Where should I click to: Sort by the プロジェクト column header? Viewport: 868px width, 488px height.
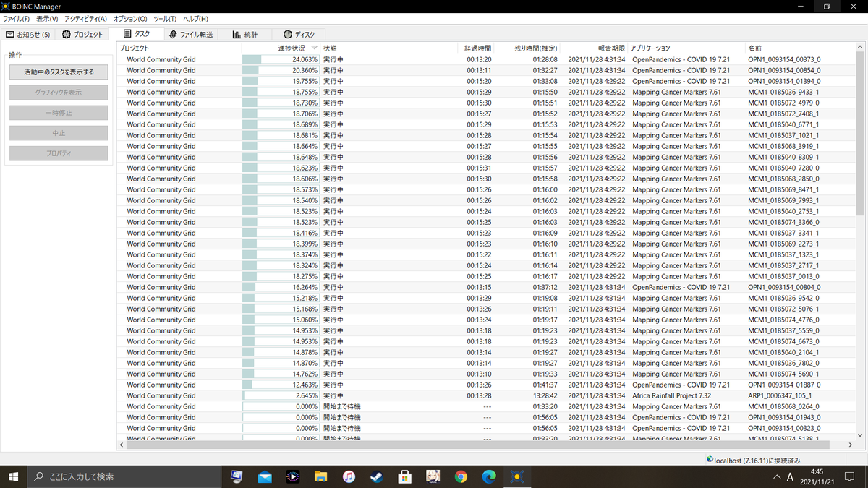click(x=179, y=48)
